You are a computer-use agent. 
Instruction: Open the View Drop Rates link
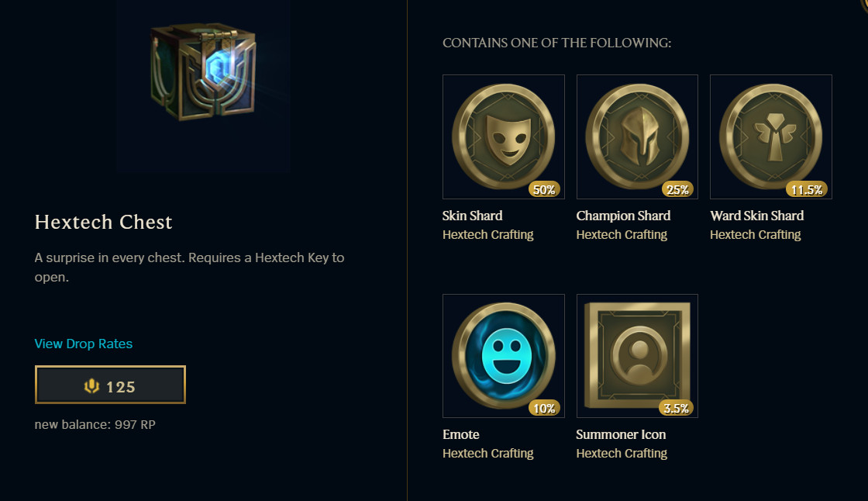pos(84,344)
